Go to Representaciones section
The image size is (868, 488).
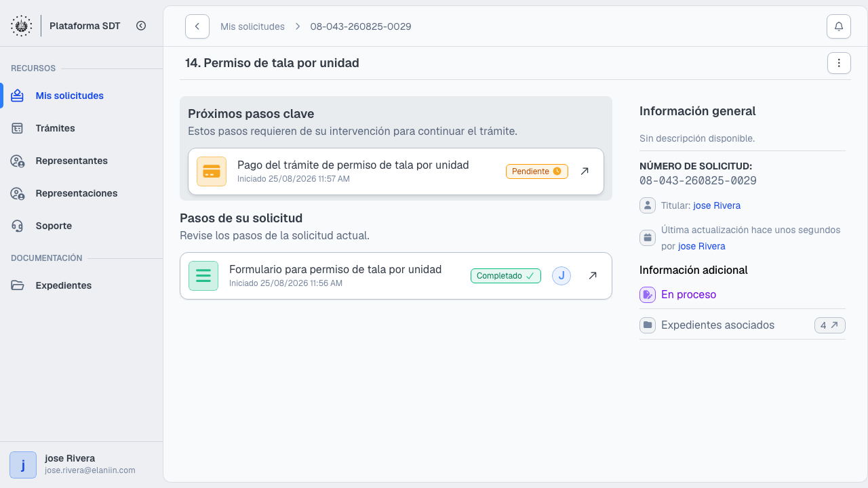[81, 193]
